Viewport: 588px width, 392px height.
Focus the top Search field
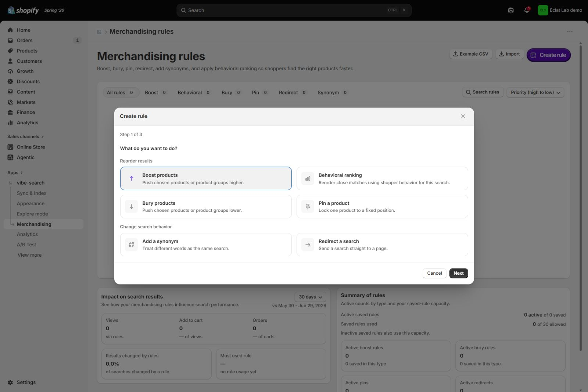click(294, 10)
